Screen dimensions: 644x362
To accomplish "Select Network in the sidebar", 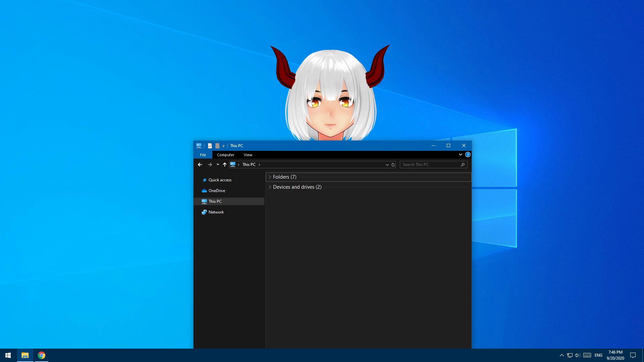I will tap(216, 212).
